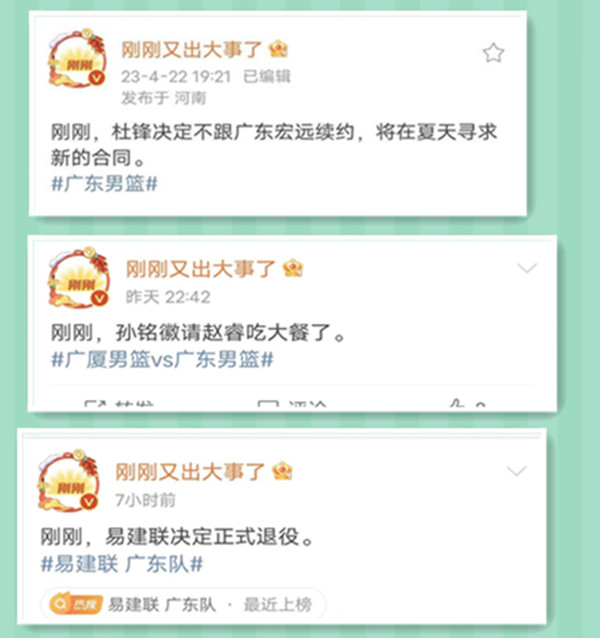Click the 热搜 易建联 广东队 trending chip
This screenshot has height=638, width=600.
pyautogui.click(x=182, y=605)
